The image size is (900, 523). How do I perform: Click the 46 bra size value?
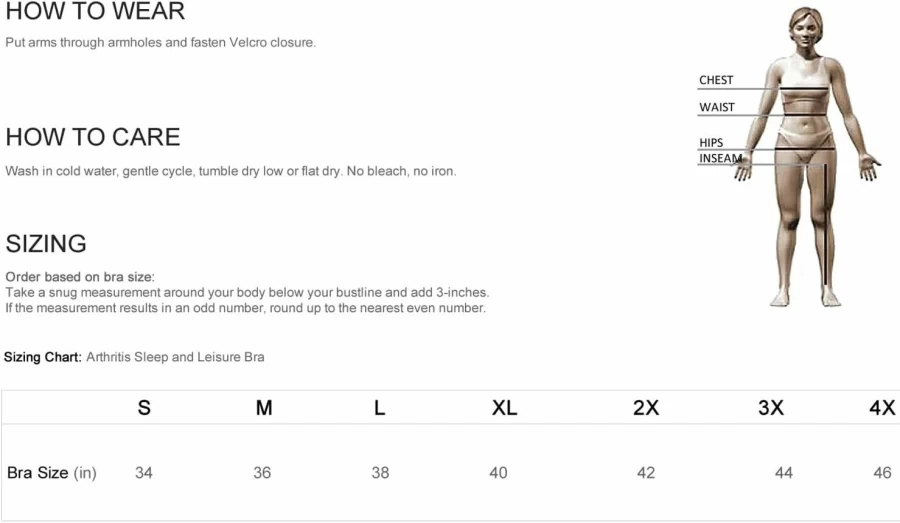882,473
